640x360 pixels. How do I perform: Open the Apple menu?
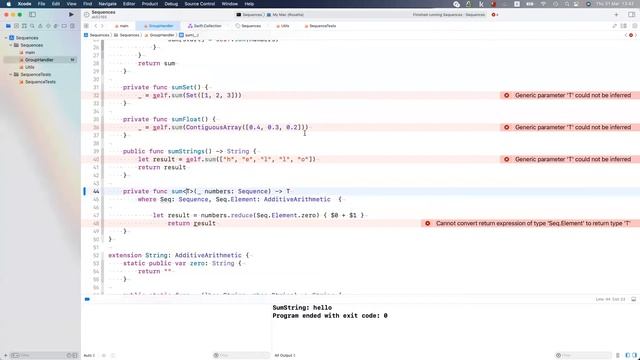pos(8,4)
